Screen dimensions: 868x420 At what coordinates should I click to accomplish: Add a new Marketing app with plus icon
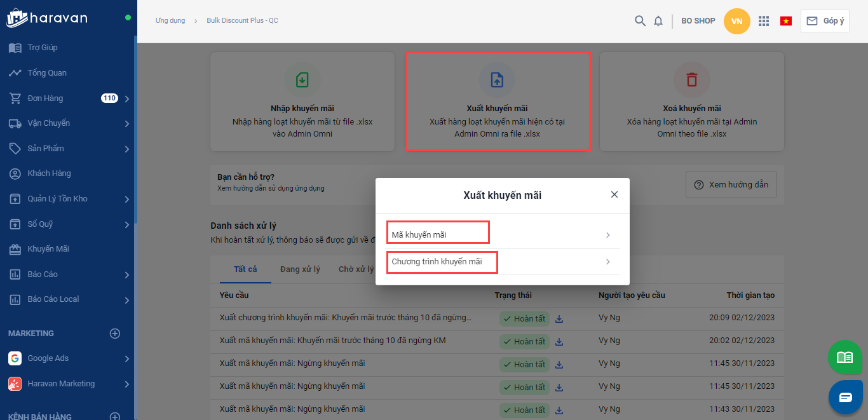[x=115, y=334]
